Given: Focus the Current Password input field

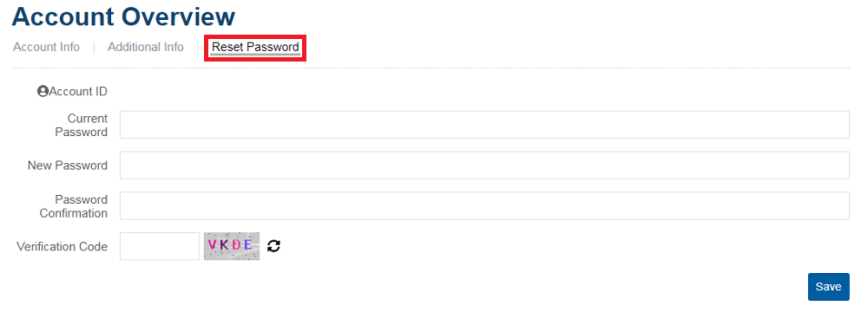Looking at the screenshot, I should tap(484, 125).
